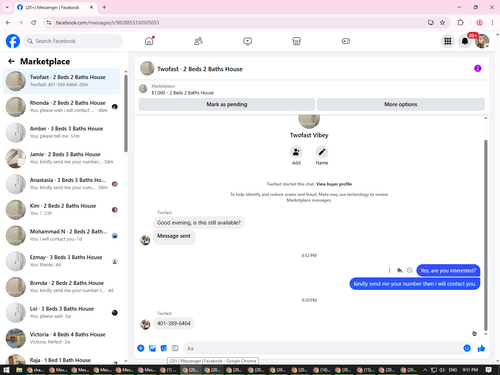This screenshot has height=375, width=500.
Task: Bookmark this tab with the star icon
Action: coord(442,23)
